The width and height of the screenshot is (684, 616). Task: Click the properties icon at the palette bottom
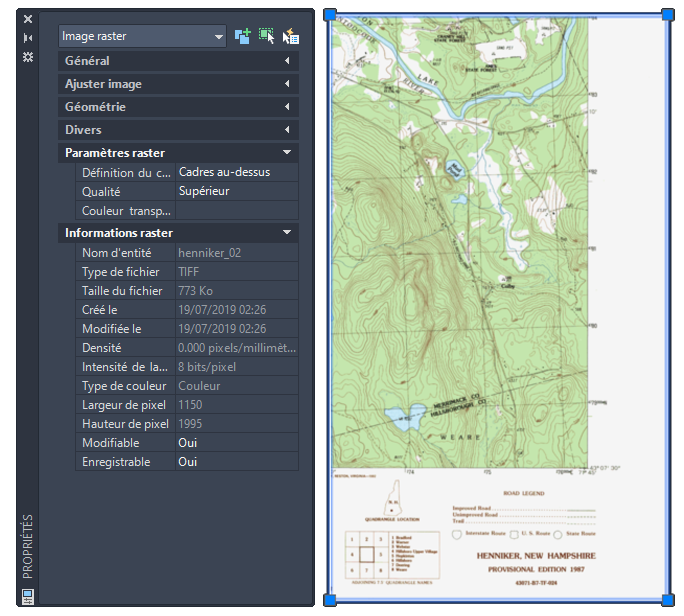tap(28, 596)
